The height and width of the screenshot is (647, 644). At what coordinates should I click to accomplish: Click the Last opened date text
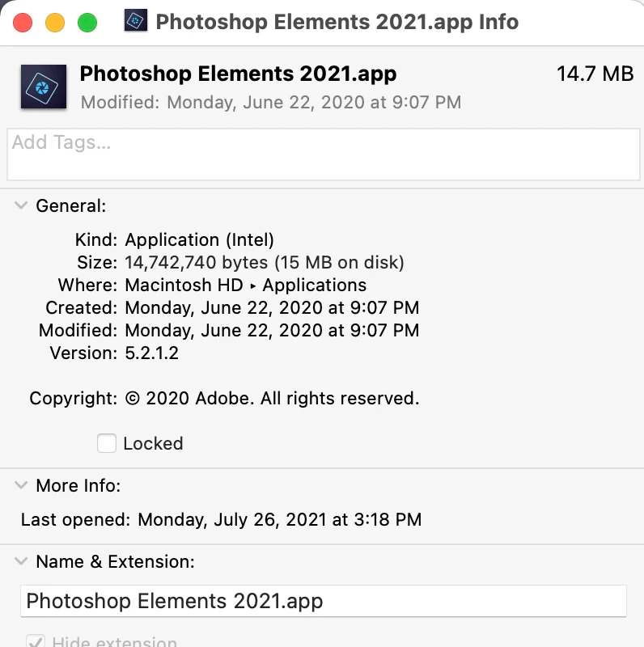tap(279, 519)
